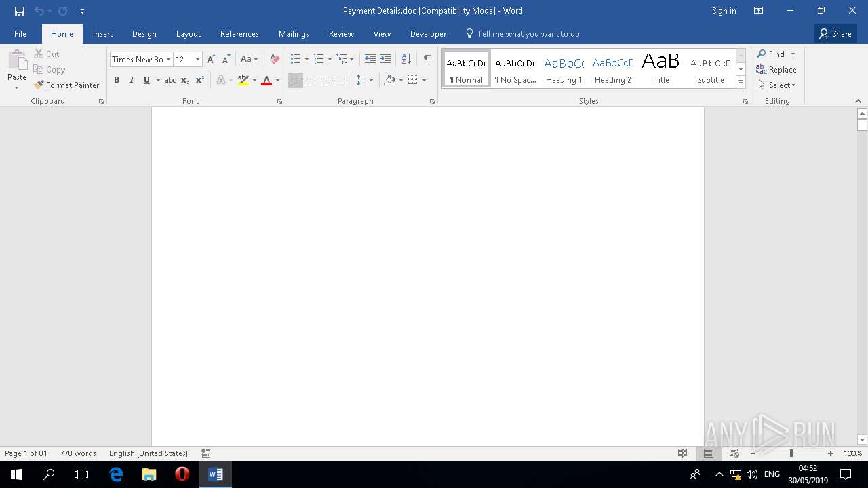
Task: Collapse the ribbon with the chevron
Action: [x=858, y=102]
